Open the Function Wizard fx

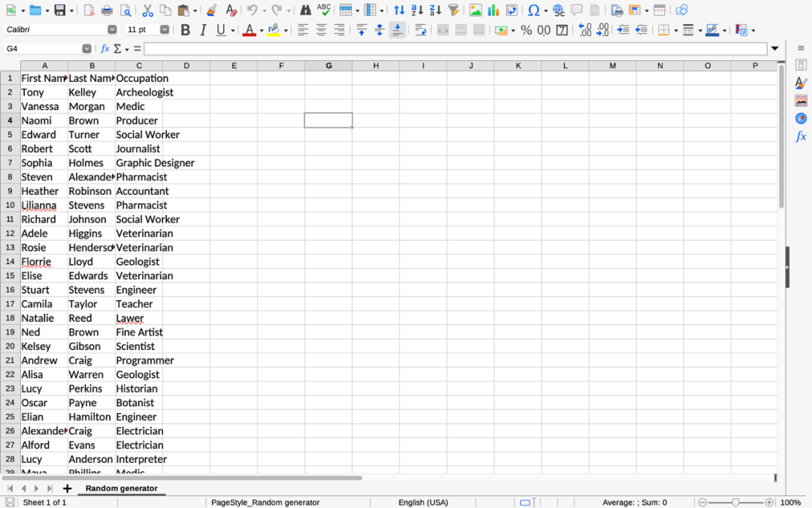pyautogui.click(x=105, y=48)
